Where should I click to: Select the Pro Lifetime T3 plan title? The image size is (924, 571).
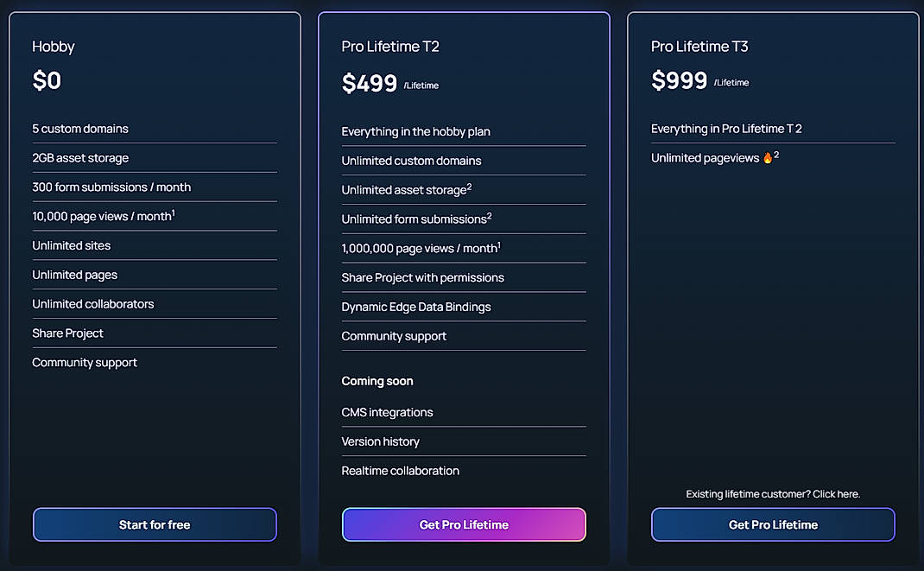click(699, 46)
